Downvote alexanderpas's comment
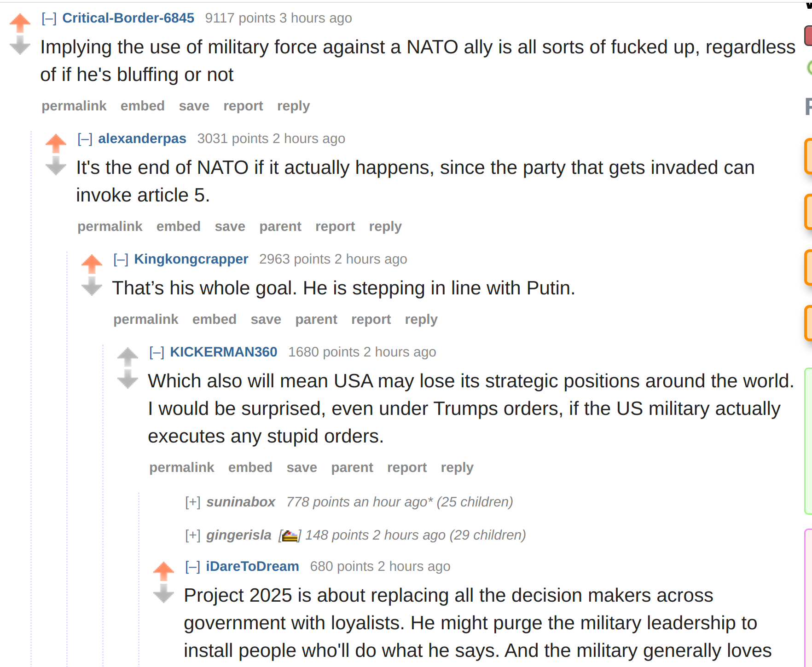Viewport: 812px width, 667px height. point(56,166)
